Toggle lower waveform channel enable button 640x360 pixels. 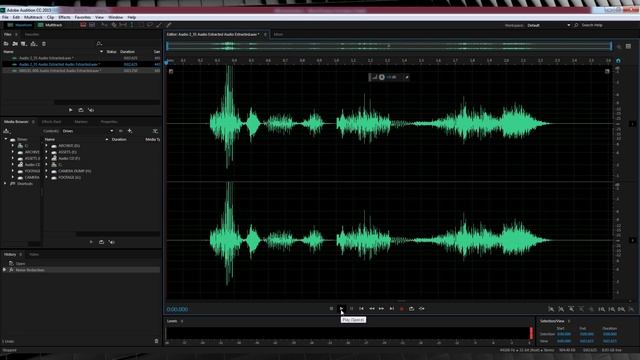(633, 240)
